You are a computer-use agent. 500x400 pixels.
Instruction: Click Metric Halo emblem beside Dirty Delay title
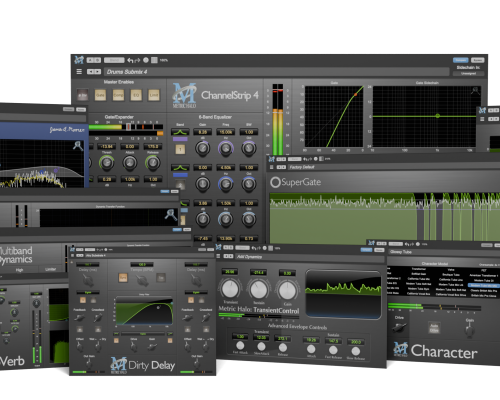(x=119, y=366)
